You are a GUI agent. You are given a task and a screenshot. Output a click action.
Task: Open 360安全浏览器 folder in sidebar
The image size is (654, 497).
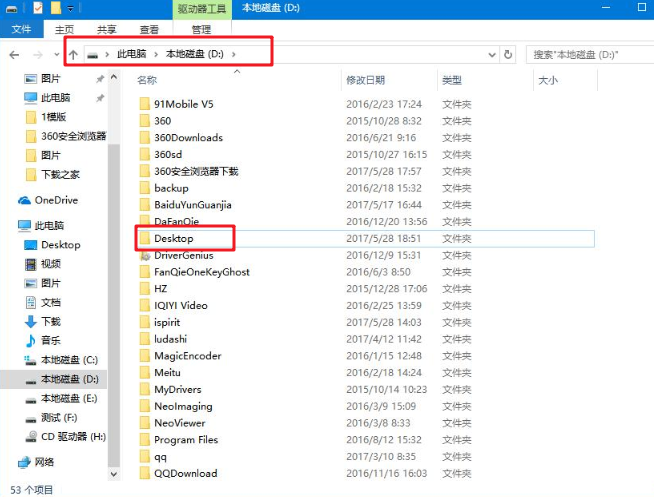(73, 136)
